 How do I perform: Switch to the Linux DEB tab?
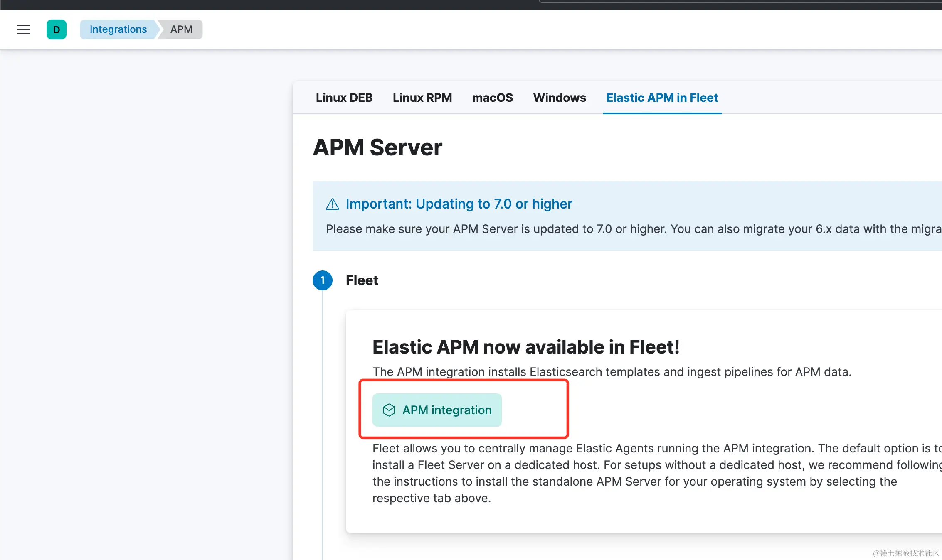(344, 98)
